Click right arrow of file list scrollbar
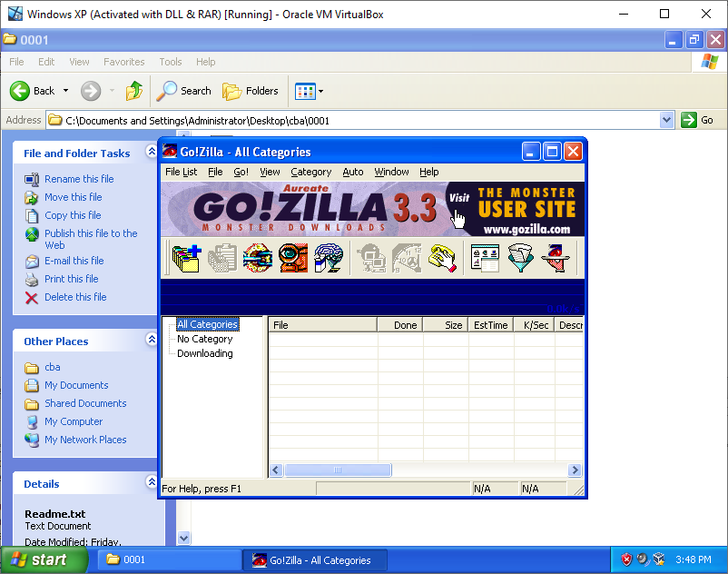Image resolution: width=728 pixels, height=574 pixels. click(x=576, y=470)
